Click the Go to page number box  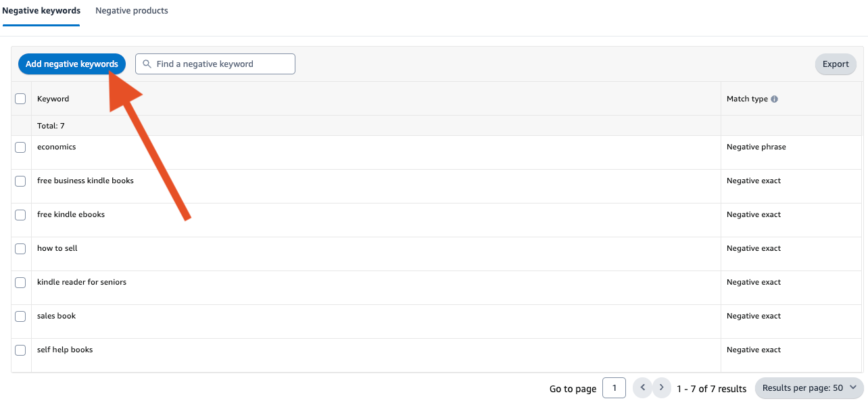coord(614,388)
